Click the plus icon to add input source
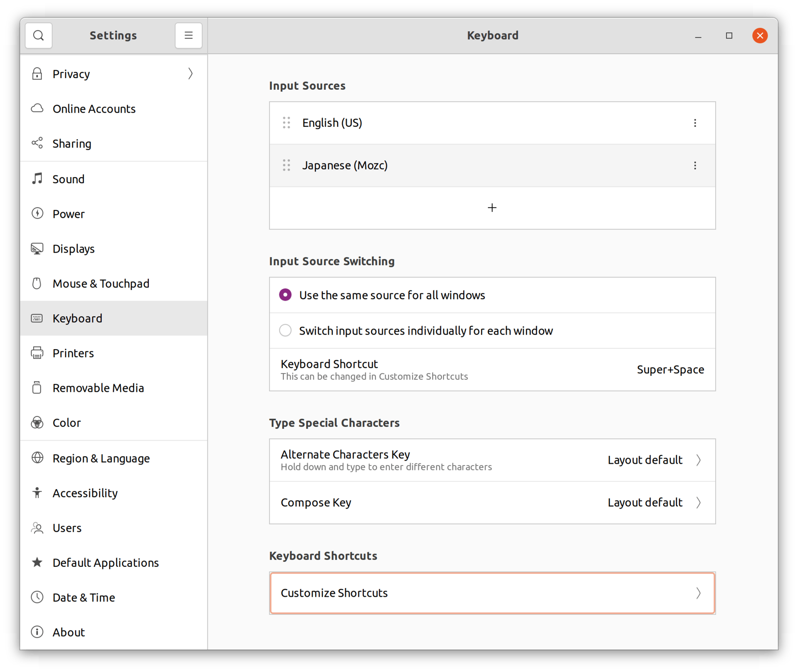This screenshot has height=672, width=798. tap(492, 208)
